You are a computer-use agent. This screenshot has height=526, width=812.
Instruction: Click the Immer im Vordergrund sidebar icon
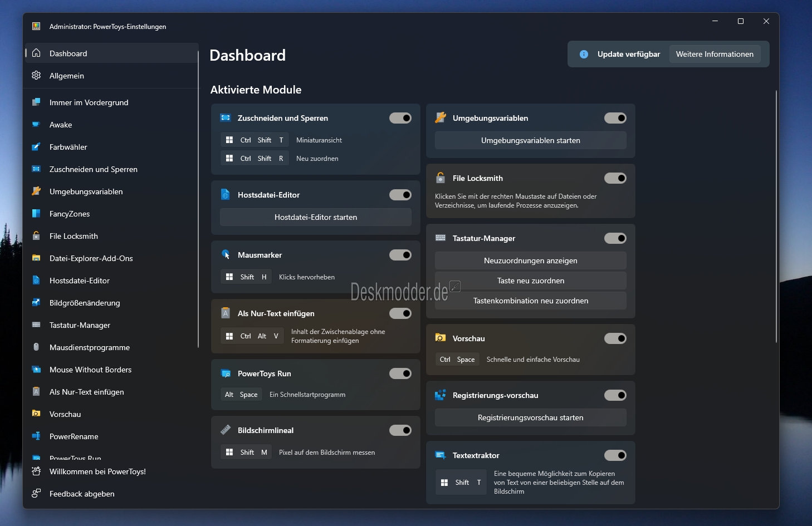[36, 102]
